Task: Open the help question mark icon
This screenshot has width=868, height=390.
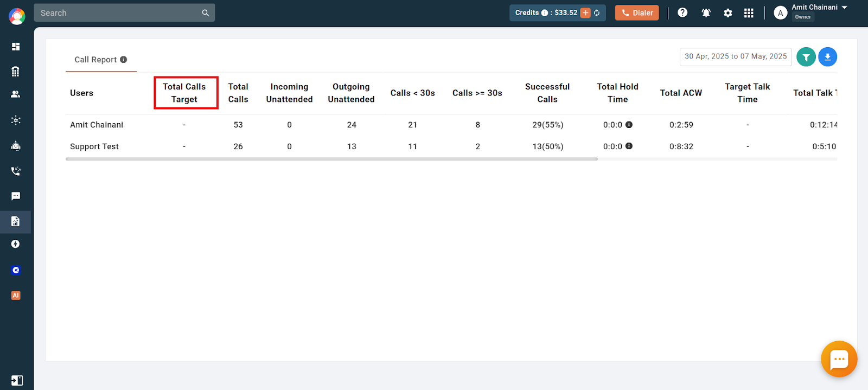Action: (682, 12)
